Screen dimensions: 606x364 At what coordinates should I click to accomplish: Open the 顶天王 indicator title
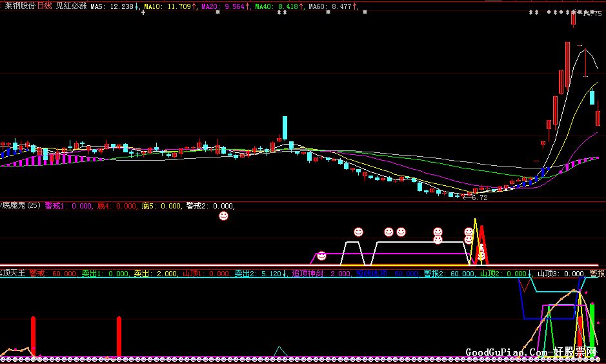tap(13, 274)
